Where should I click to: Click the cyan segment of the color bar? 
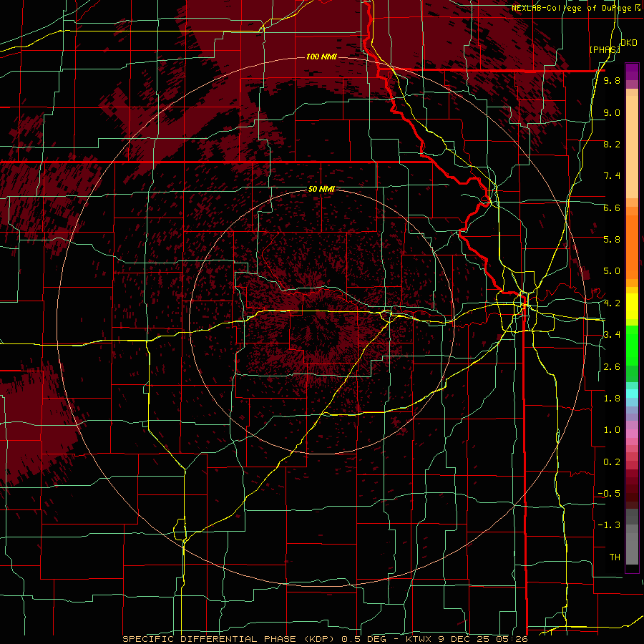pyautogui.click(x=632, y=393)
